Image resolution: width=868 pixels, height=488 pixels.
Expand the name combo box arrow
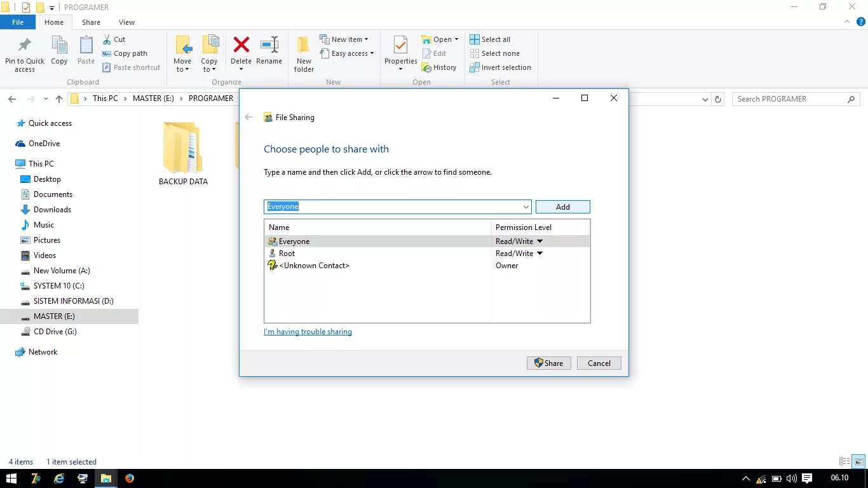pyautogui.click(x=526, y=207)
